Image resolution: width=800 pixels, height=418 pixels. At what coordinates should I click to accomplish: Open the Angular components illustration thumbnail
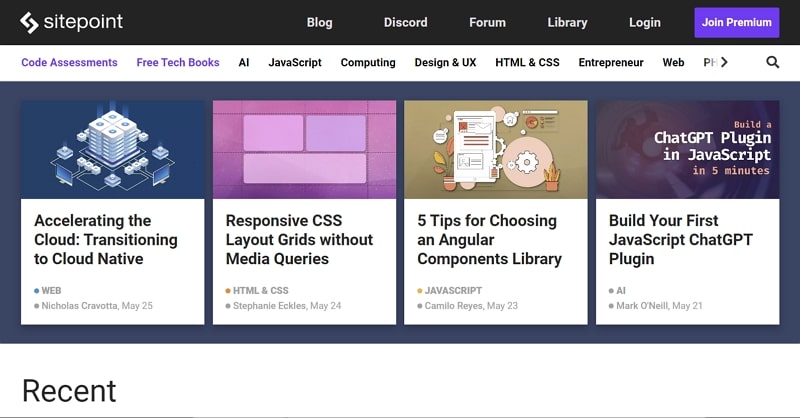tap(496, 150)
